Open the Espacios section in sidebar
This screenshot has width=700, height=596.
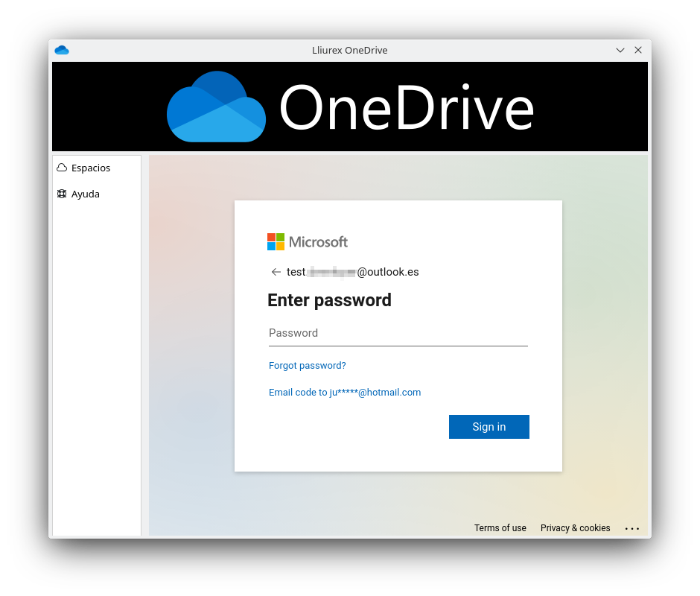[90, 168]
